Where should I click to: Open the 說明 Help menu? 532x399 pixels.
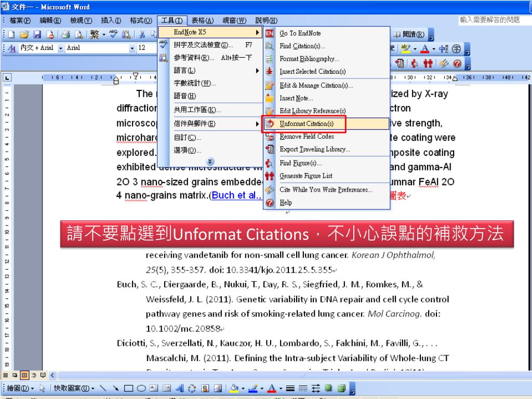tap(266, 20)
